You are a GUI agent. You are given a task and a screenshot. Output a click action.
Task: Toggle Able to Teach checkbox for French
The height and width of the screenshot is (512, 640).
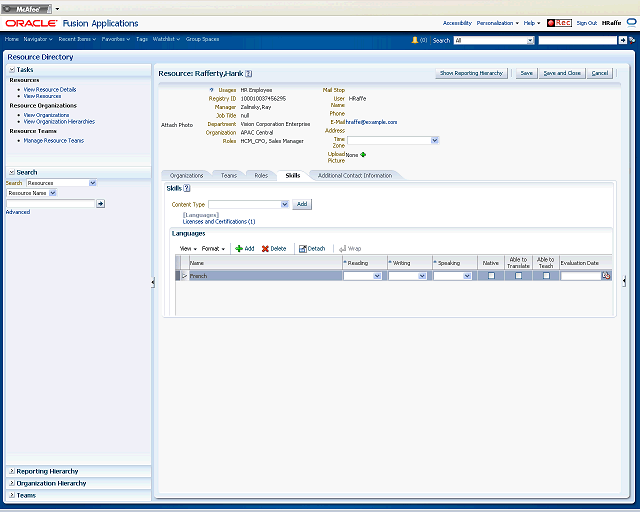pyautogui.click(x=546, y=276)
